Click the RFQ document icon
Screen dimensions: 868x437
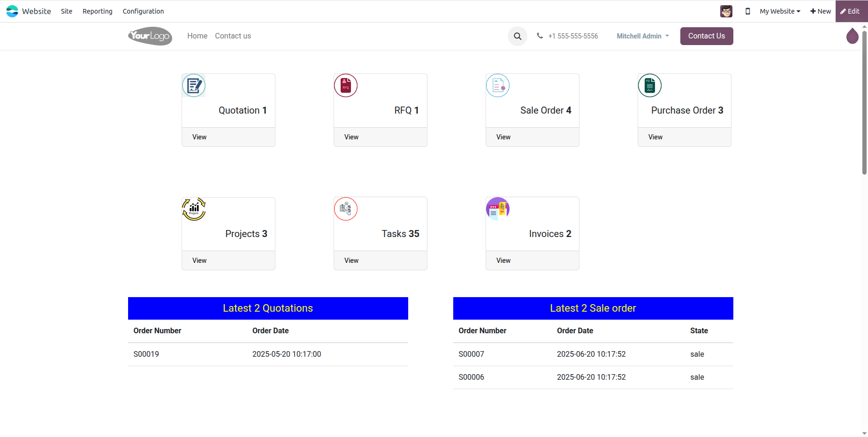coord(346,85)
